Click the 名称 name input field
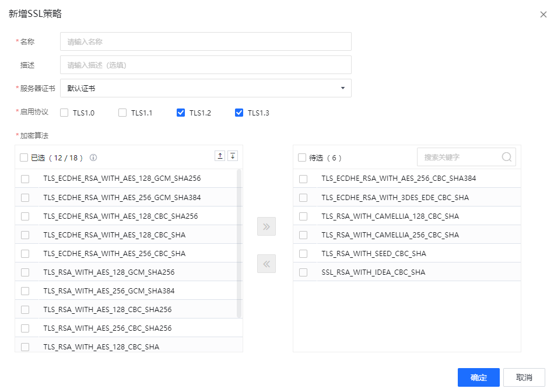The width and height of the screenshot is (554, 392). tap(205, 41)
